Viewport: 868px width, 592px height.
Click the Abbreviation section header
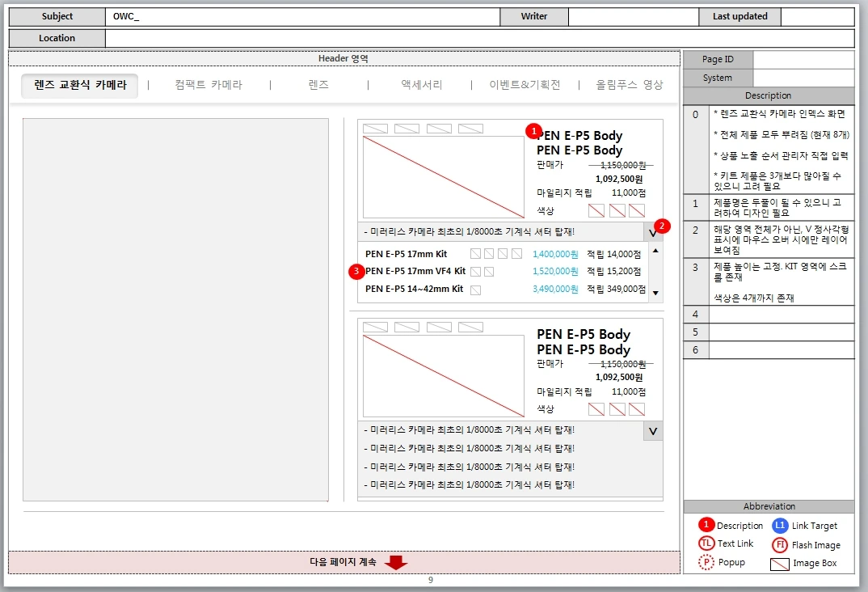coord(769,506)
